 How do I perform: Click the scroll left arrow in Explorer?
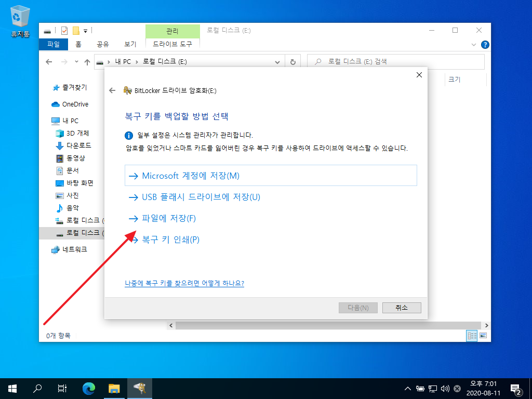171,325
